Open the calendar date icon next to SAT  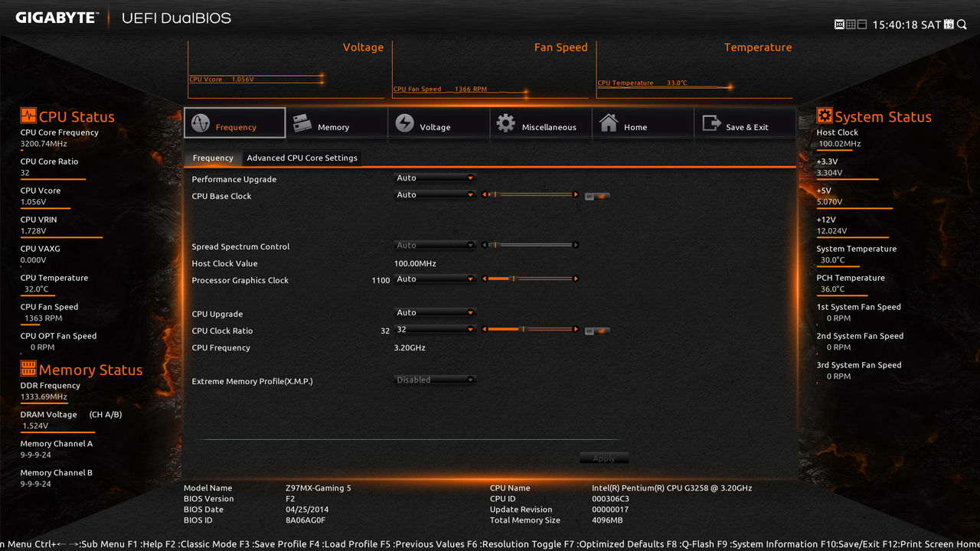coord(949,24)
